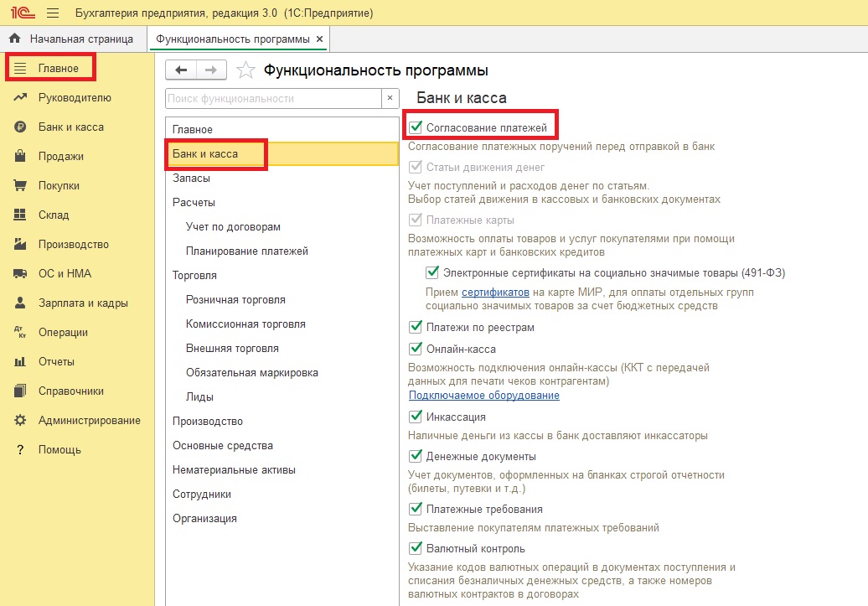Select Расчеты in the functionality list
The image size is (868, 606).
point(282,202)
